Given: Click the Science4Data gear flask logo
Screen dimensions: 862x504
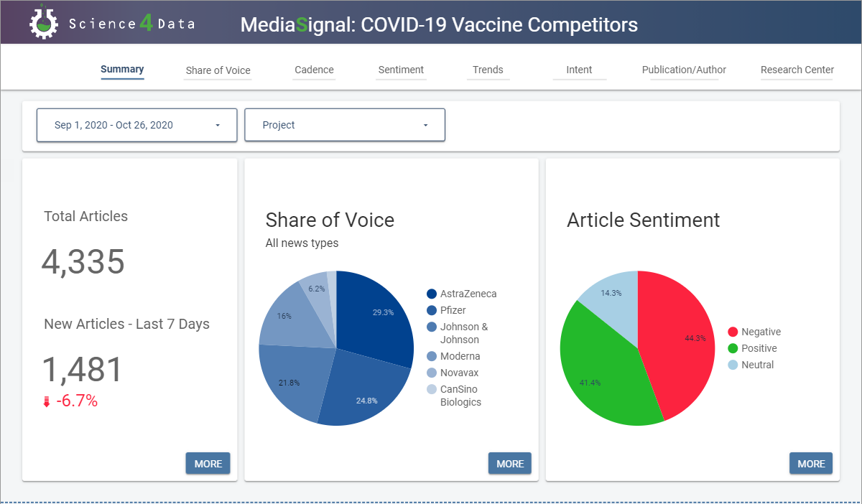Looking at the screenshot, I should [43, 22].
